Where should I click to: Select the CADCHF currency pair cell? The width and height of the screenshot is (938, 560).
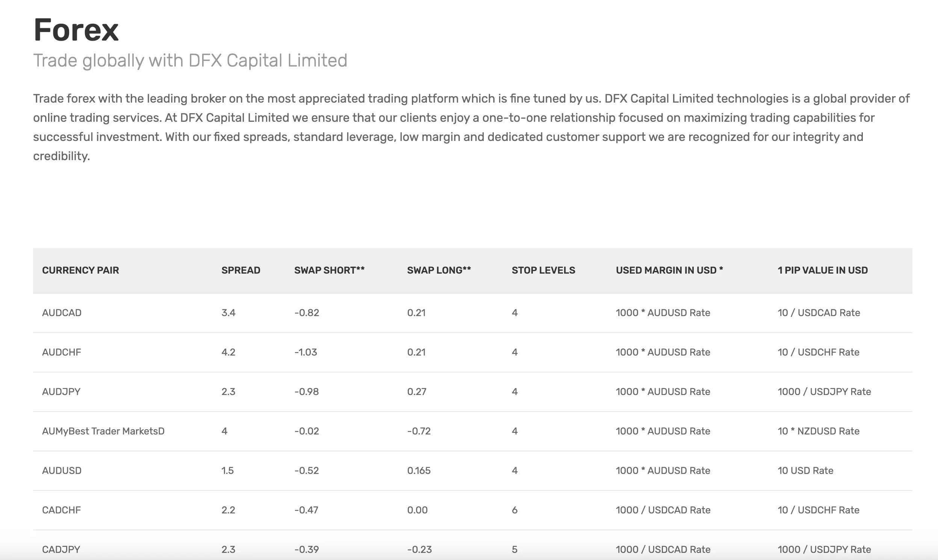click(x=61, y=510)
